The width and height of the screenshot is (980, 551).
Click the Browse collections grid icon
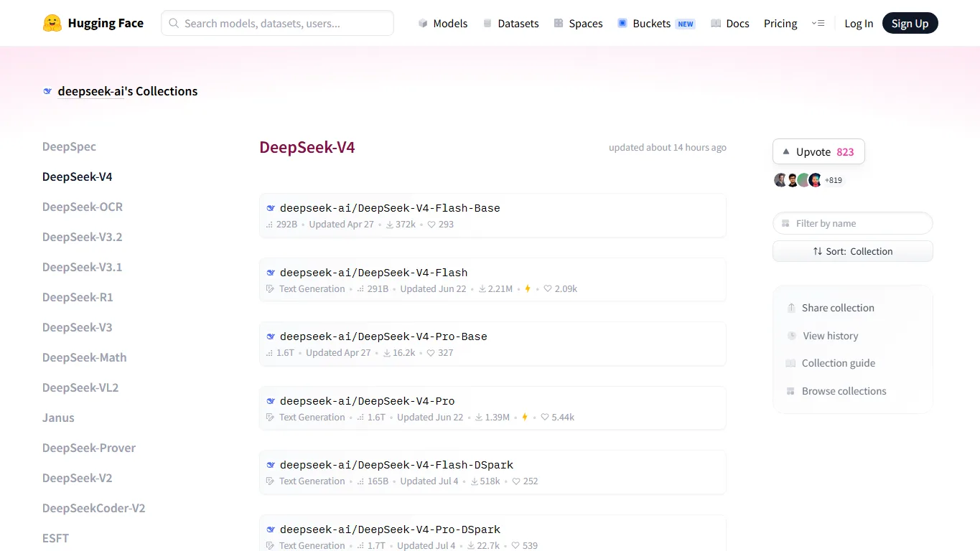point(790,391)
